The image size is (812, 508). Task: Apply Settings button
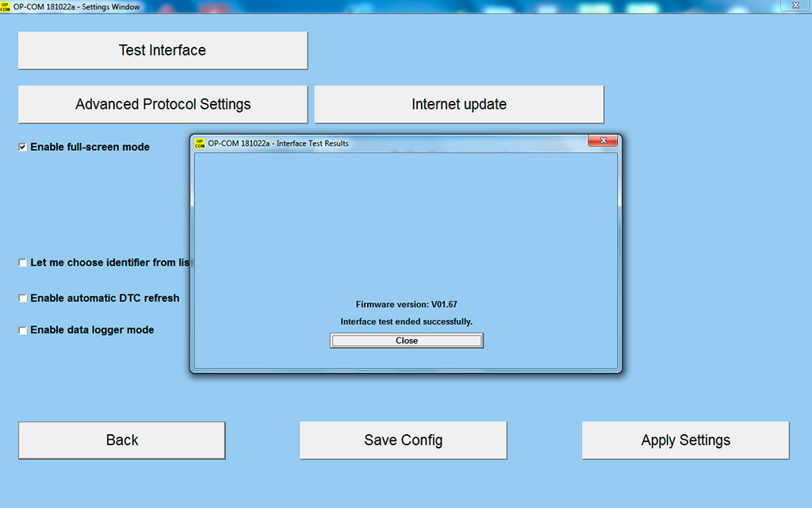click(686, 440)
